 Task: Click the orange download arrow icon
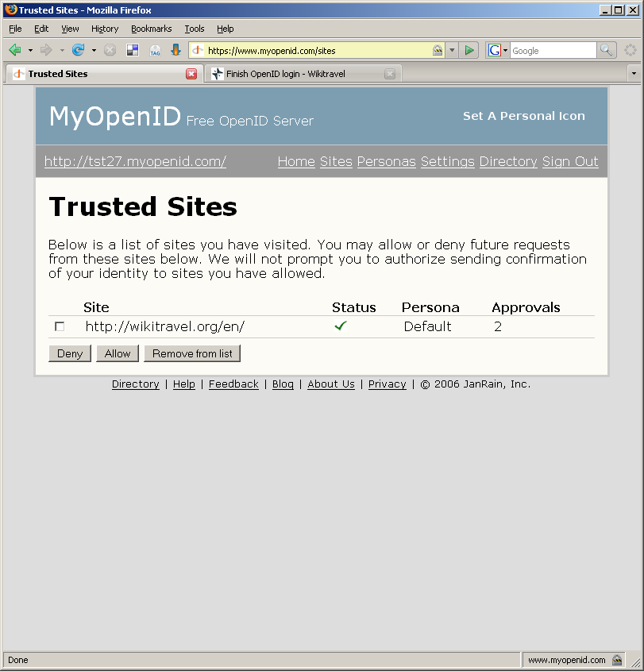point(175,50)
